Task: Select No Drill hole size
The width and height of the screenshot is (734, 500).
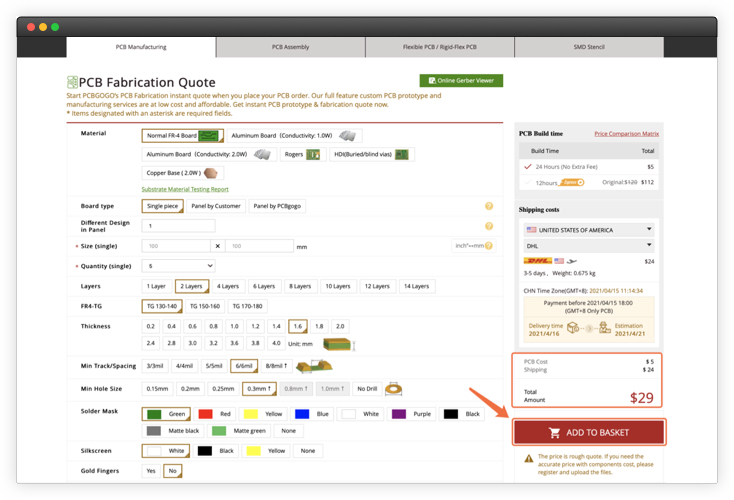Action: tap(367, 389)
